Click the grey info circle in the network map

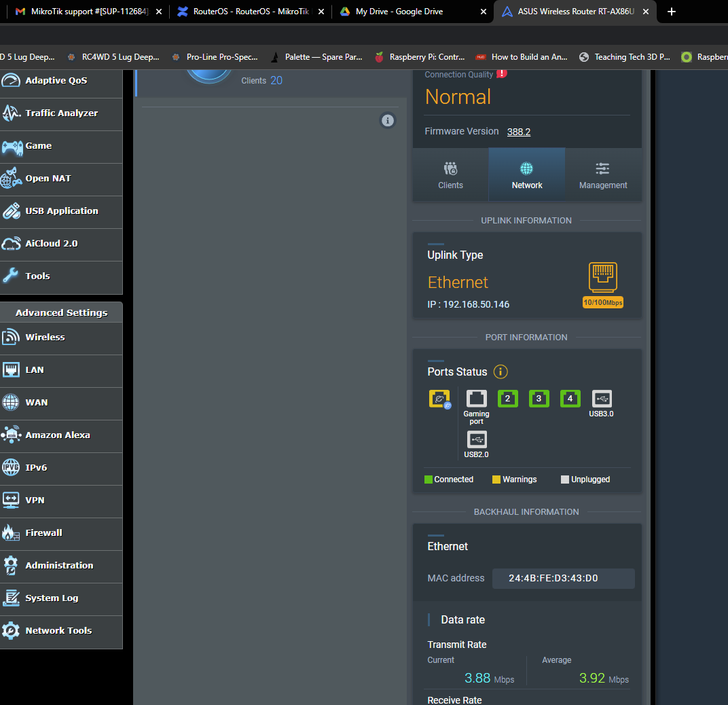tap(388, 121)
